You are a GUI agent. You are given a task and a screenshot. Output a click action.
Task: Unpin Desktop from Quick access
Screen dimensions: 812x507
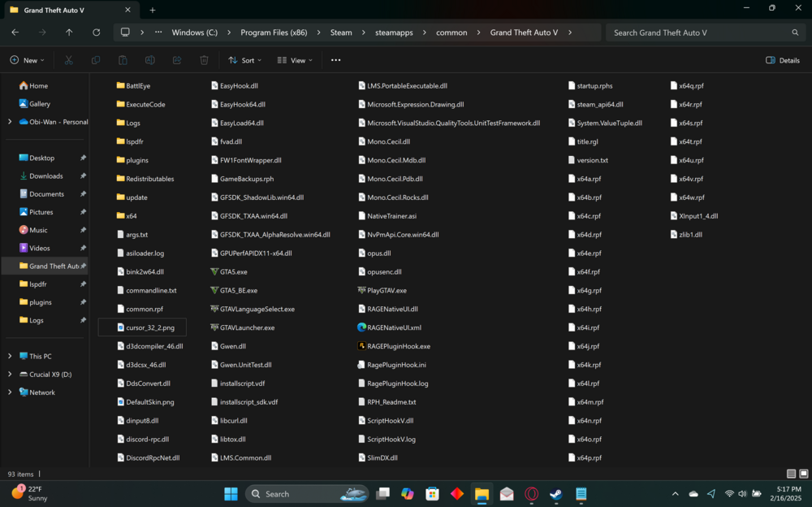83,158
